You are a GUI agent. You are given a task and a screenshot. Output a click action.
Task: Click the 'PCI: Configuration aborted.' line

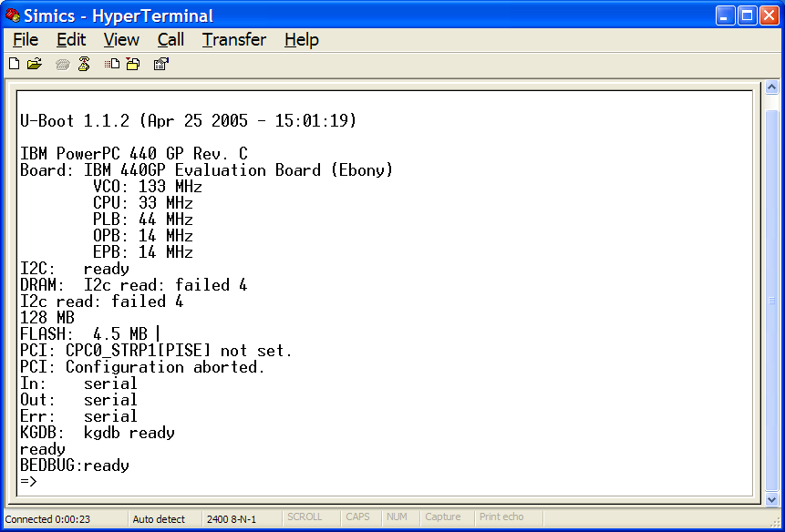[x=142, y=367]
